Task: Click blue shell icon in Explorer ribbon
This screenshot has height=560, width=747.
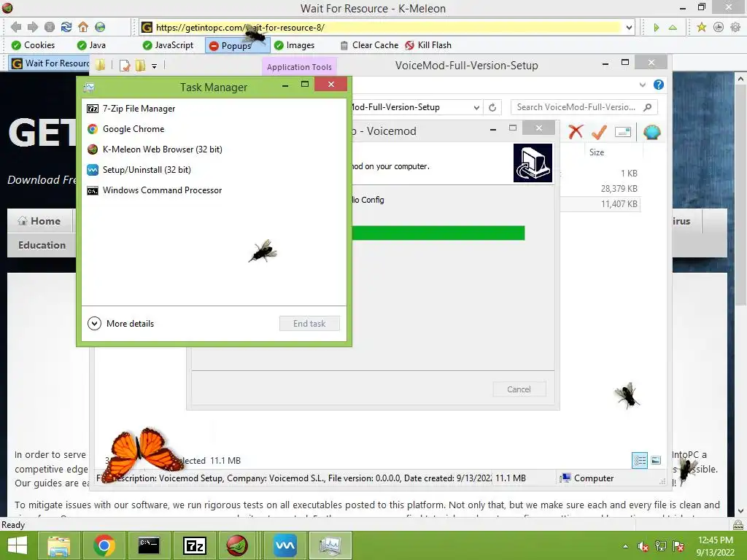Action: [x=651, y=132]
